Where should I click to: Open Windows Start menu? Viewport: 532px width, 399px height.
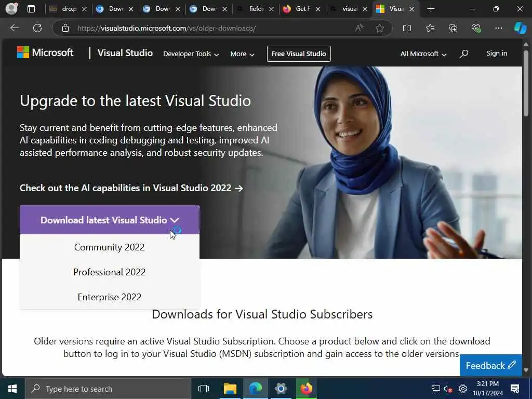[12, 389]
